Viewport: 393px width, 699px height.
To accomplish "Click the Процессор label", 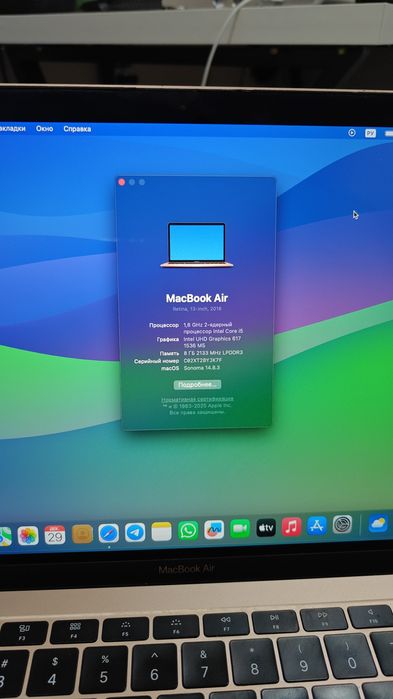I will (164, 325).
